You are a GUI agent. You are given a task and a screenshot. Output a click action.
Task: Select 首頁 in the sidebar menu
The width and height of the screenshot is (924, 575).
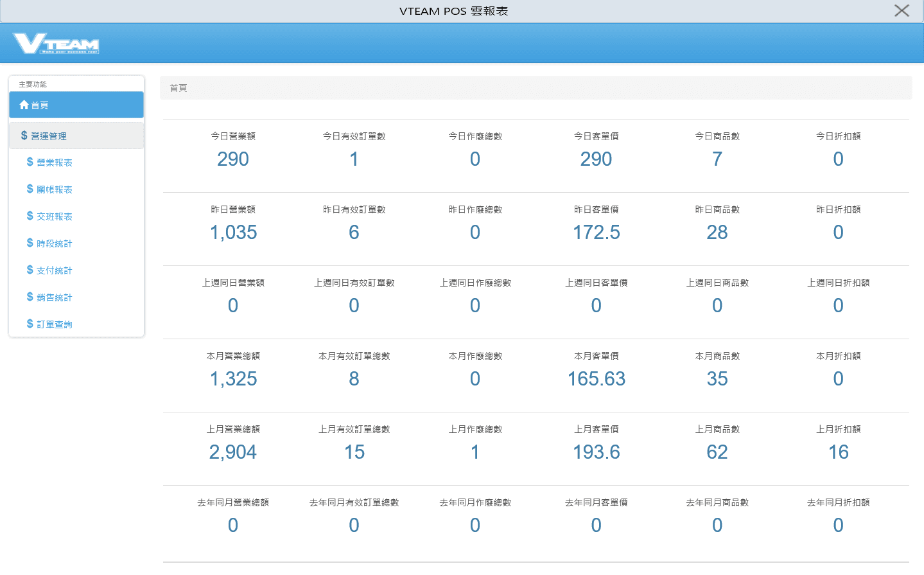pyautogui.click(x=40, y=105)
